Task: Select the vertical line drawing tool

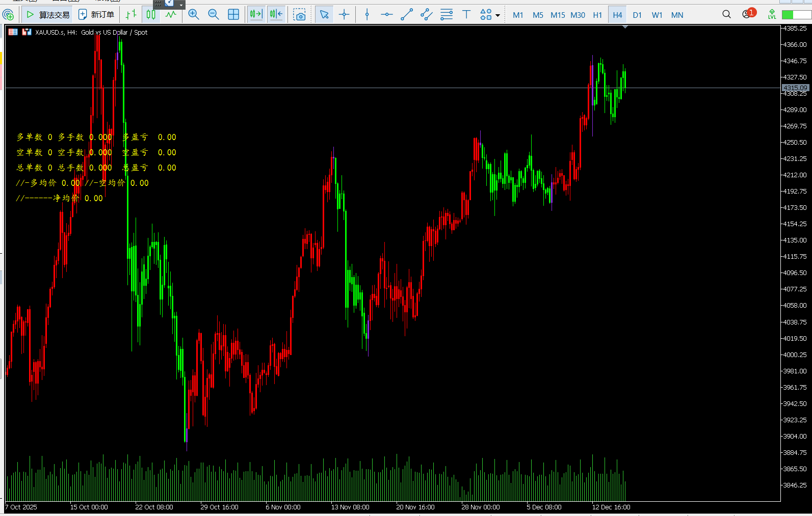Action: coord(367,15)
